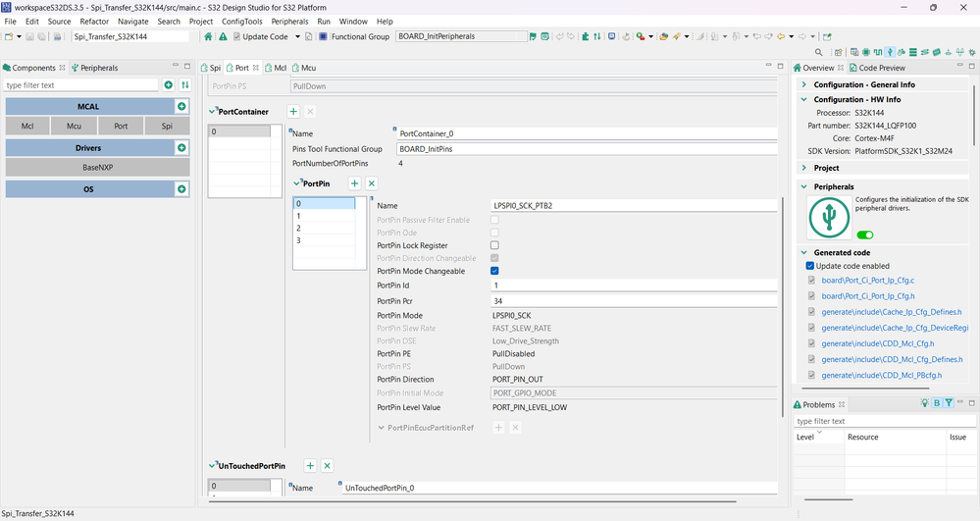The height and width of the screenshot is (521, 980).
Task: Click the green Home icon in toolbar
Action: [x=208, y=36]
